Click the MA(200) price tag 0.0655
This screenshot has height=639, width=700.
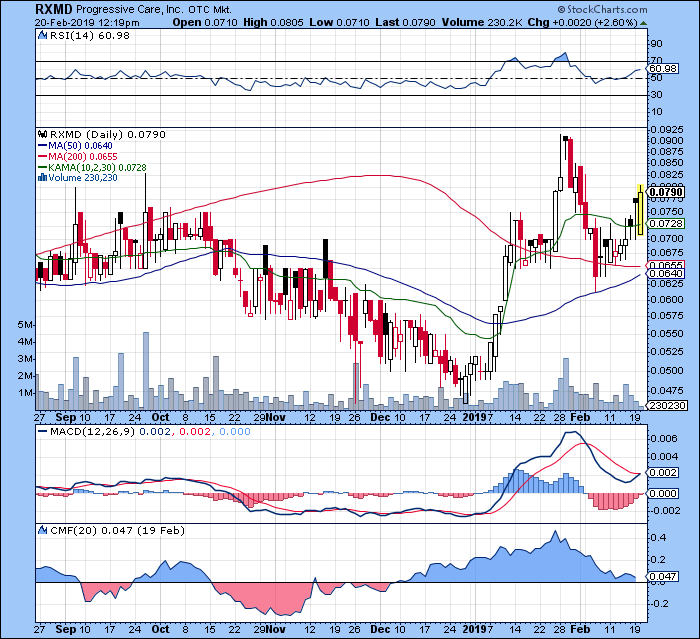pyautogui.click(x=666, y=265)
